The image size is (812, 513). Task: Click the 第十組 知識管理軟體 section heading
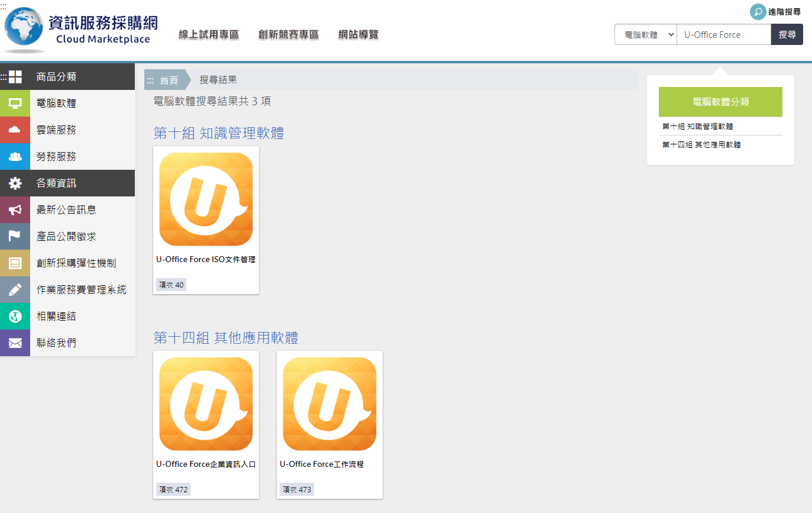pos(219,133)
